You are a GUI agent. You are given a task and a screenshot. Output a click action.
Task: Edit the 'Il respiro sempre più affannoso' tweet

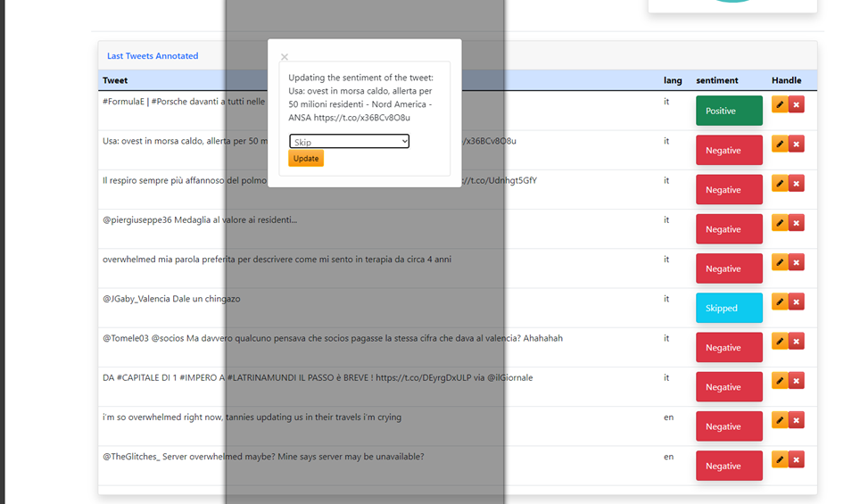pos(780,183)
